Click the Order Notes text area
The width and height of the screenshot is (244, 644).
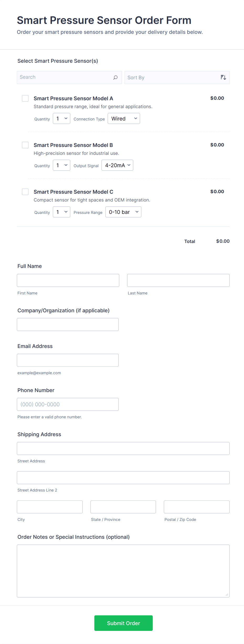[123, 571]
